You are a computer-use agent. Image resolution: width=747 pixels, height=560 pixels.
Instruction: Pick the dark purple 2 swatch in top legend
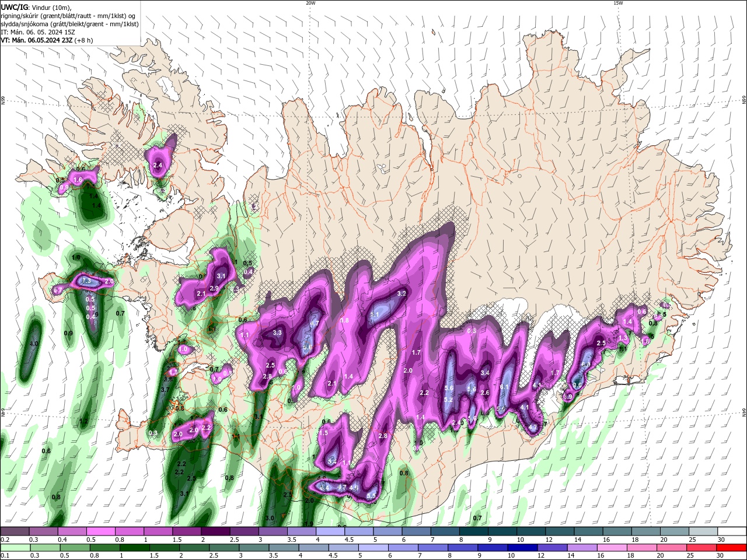[x=215, y=531]
